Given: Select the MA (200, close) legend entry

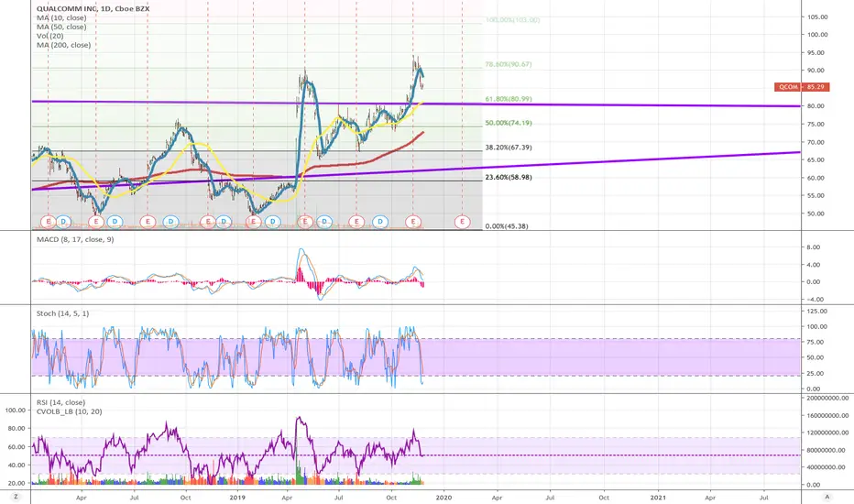Looking at the screenshot, I should coord(64,45).
